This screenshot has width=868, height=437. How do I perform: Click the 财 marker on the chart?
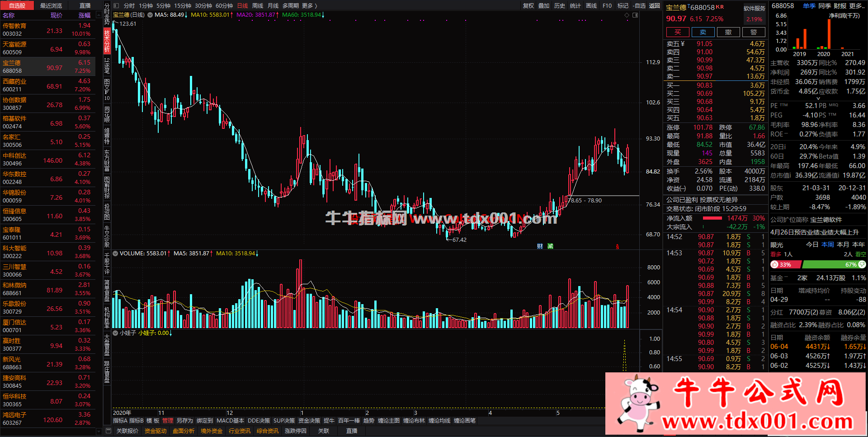[x=540, y=246]
